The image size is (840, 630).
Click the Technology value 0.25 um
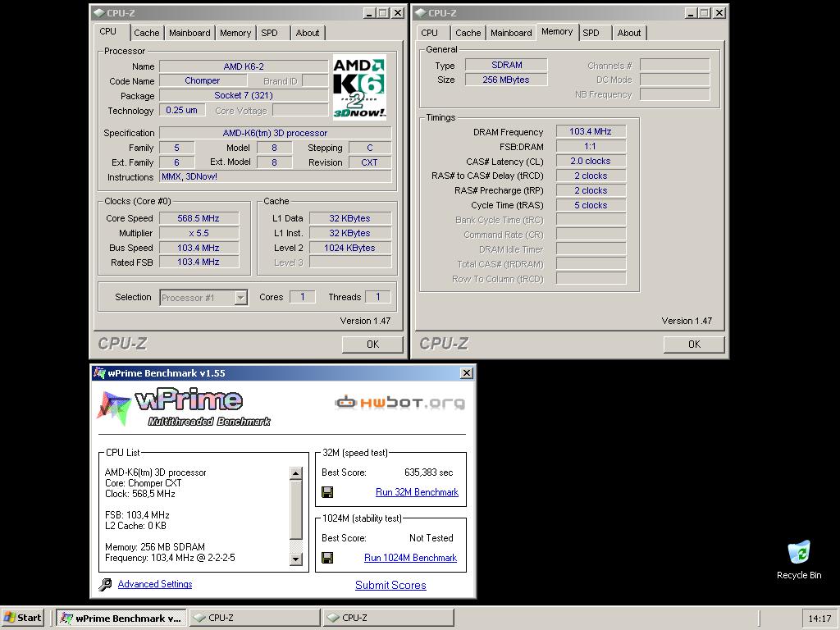pos(182,111)
